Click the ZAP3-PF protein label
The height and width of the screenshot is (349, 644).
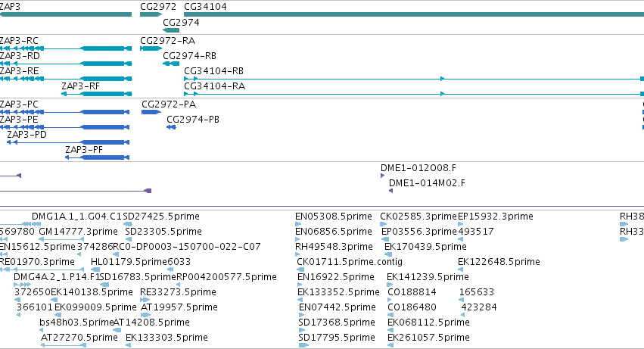tap(84, 150)
